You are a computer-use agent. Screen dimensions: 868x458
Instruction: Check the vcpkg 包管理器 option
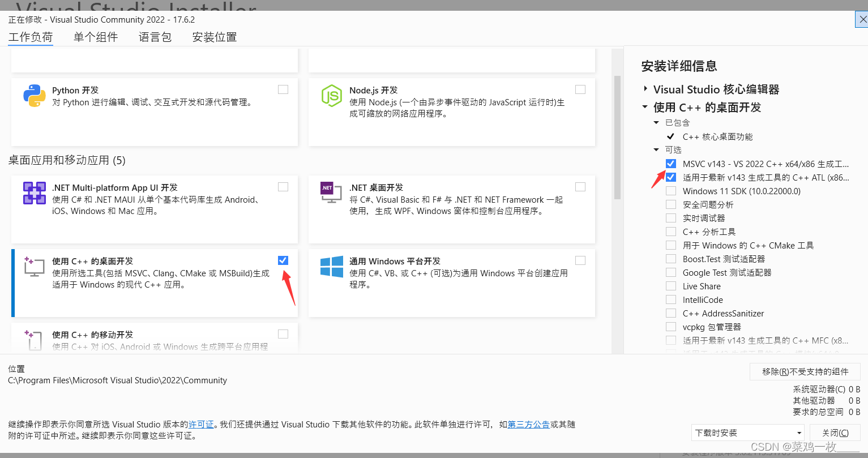671,327
